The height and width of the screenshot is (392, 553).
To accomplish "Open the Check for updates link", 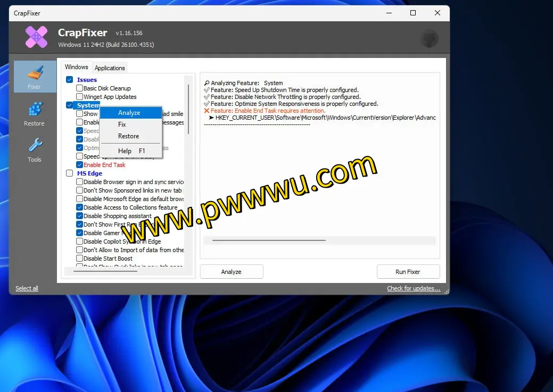I will (414, 288).
